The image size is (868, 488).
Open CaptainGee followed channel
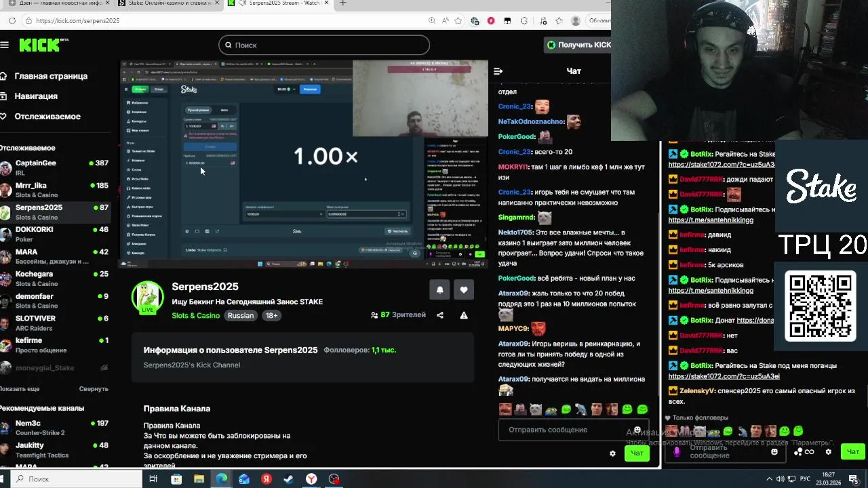click(x=56, y=167)
